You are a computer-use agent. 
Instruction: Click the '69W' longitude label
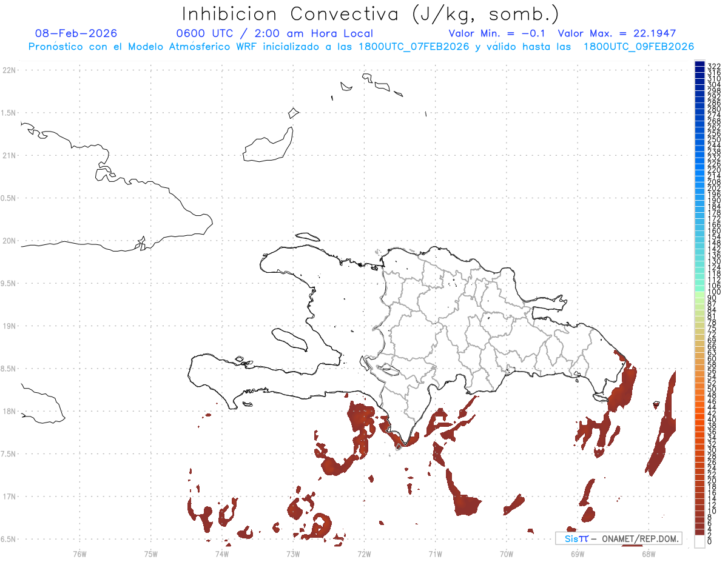578,554
